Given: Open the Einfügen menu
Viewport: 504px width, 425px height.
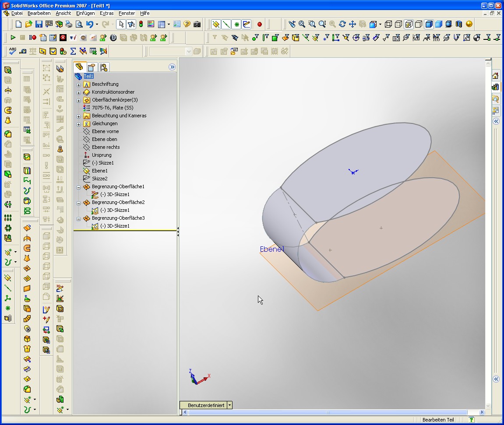Looking at the screenshot, I should tap(85, 13).
